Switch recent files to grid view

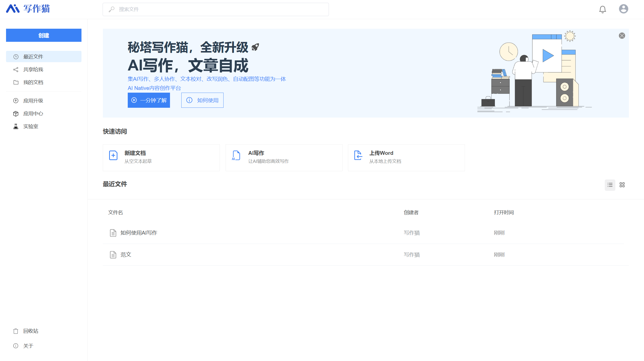(x=622, y=185)
